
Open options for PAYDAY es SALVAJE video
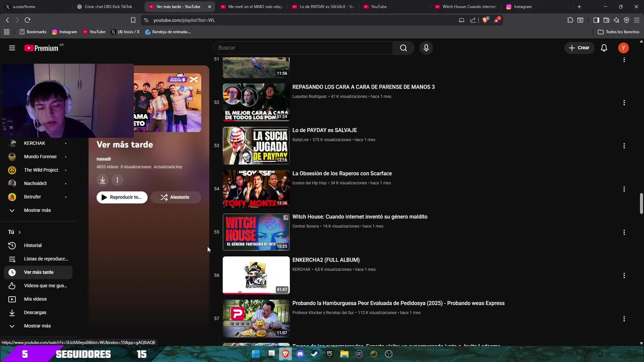624,146
